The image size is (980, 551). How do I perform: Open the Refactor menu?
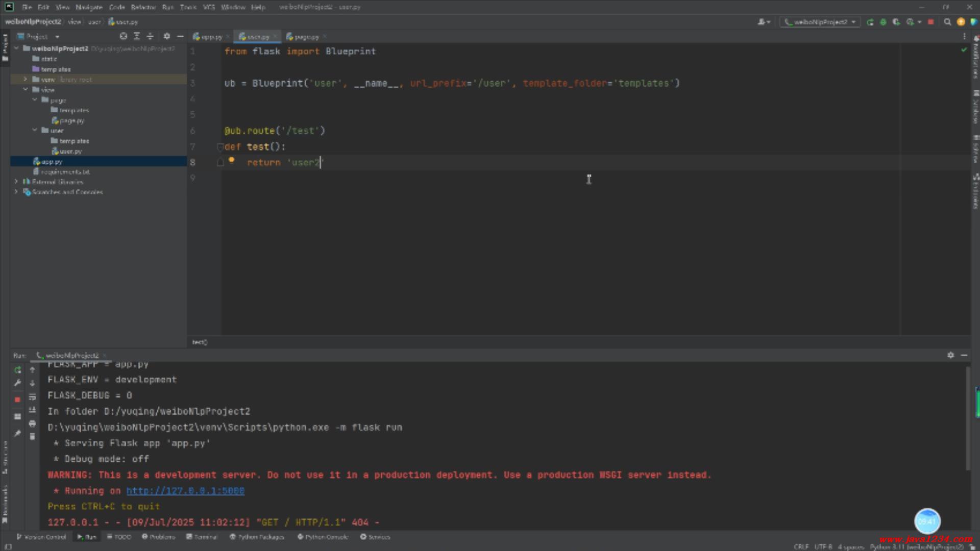tap(143, 7)
